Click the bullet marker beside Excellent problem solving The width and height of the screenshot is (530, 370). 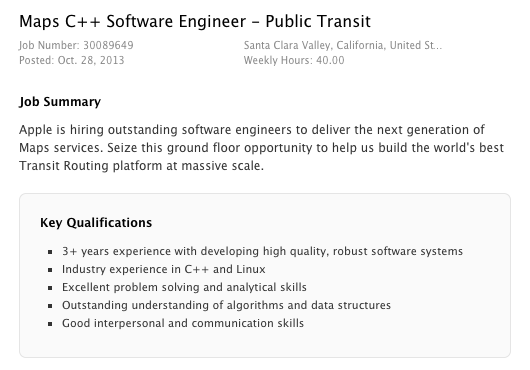point(50,288)
